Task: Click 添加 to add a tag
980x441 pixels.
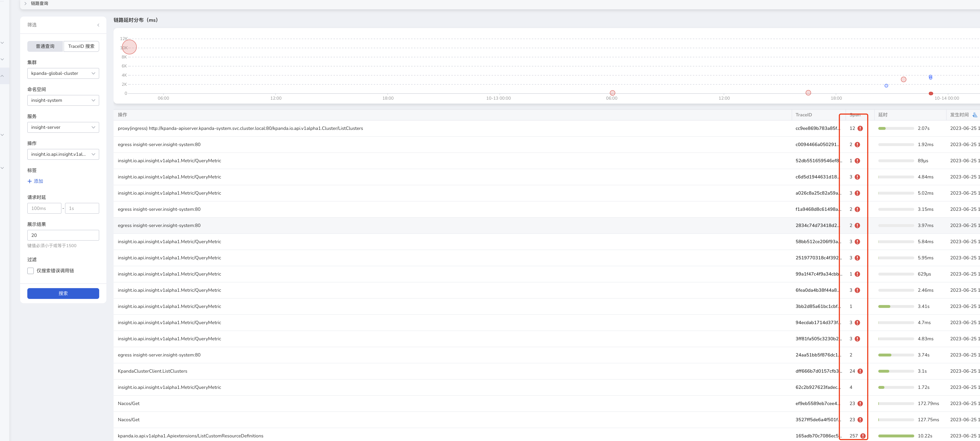Action: (35, 181)
